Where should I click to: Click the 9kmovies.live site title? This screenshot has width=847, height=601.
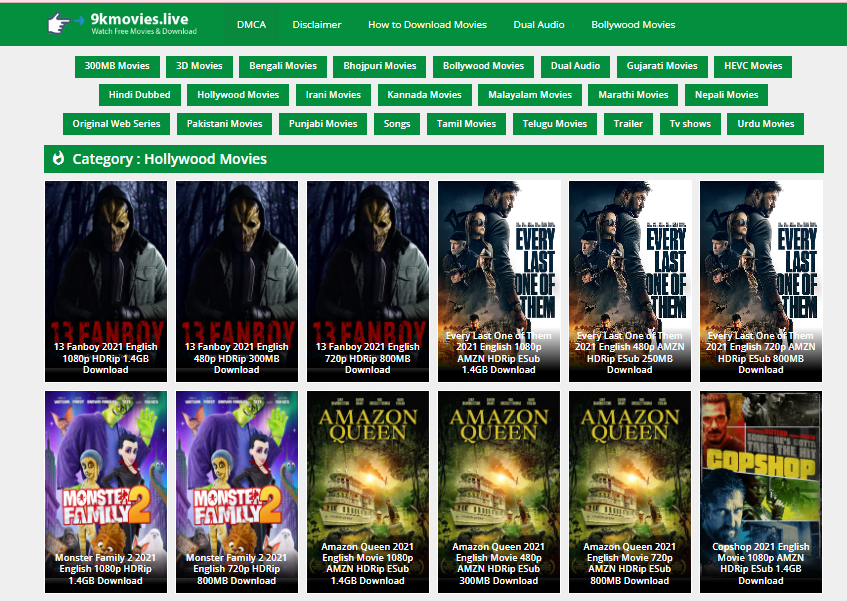[139, 19]
